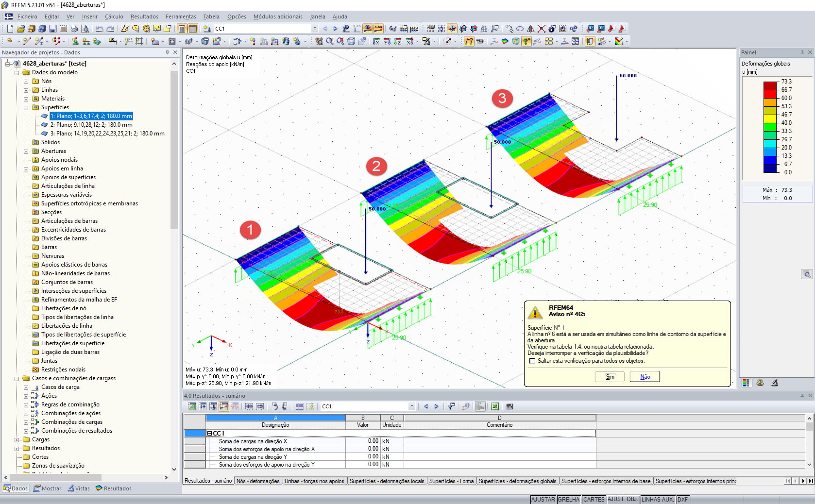815x504 pixels.
Task: Click the filter funnel icon in the results table toolbar
Action: (x=451, y=406)
